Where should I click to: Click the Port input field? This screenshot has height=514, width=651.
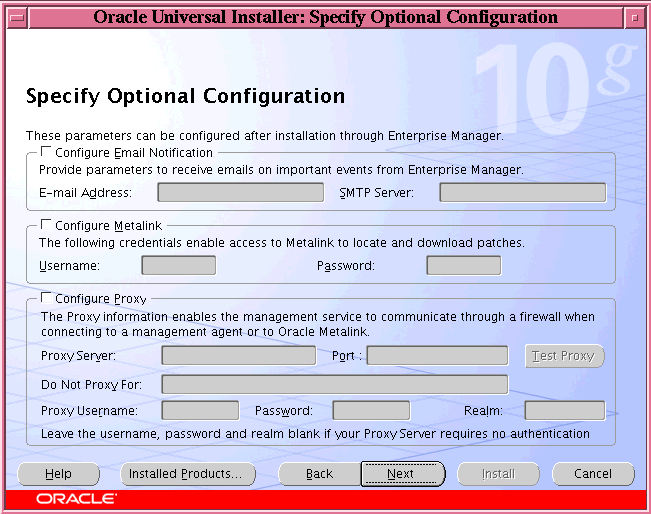click(438, 356)
